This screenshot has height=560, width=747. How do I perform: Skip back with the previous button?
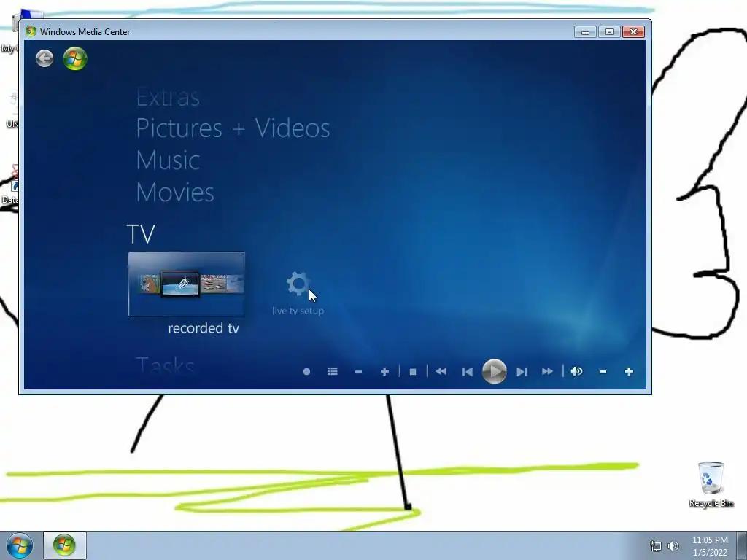tap(468, 371)
